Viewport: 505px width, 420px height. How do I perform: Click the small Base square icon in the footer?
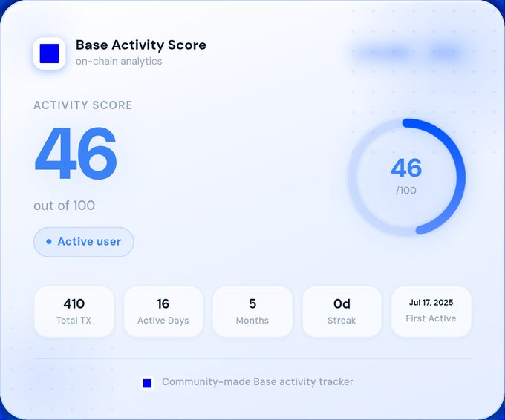coord(147,383)
